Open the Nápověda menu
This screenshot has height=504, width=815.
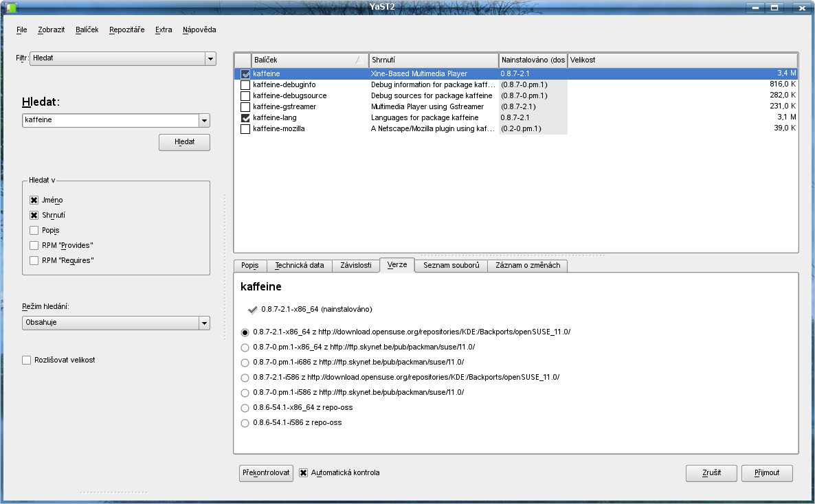pyautogui.click(x=199, y=30)
